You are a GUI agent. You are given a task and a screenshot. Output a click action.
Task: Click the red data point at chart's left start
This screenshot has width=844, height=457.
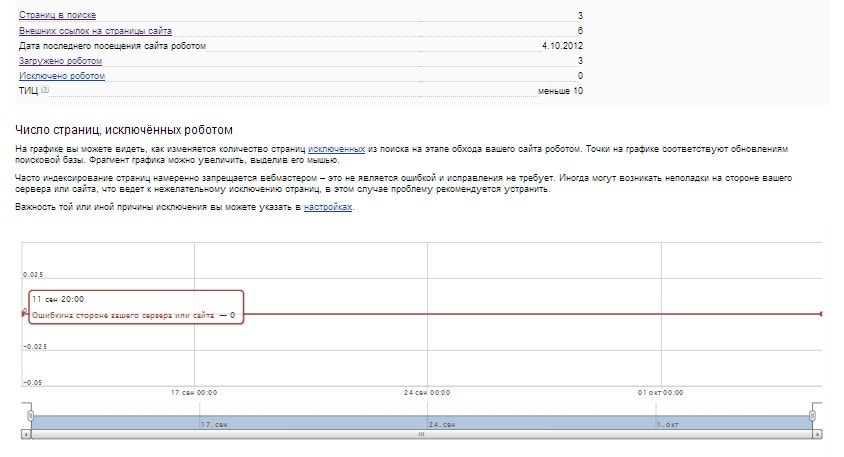(x=24, y=312)
